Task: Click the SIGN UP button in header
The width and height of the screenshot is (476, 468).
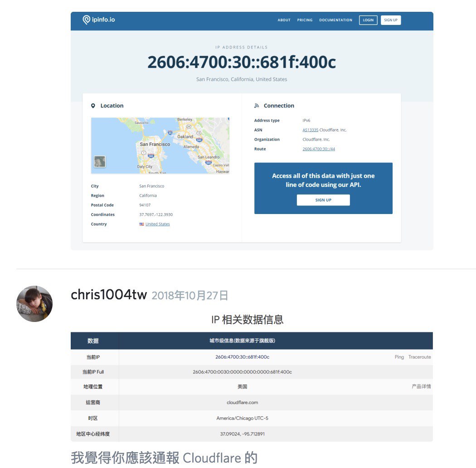Action: (x=391, y=20)
